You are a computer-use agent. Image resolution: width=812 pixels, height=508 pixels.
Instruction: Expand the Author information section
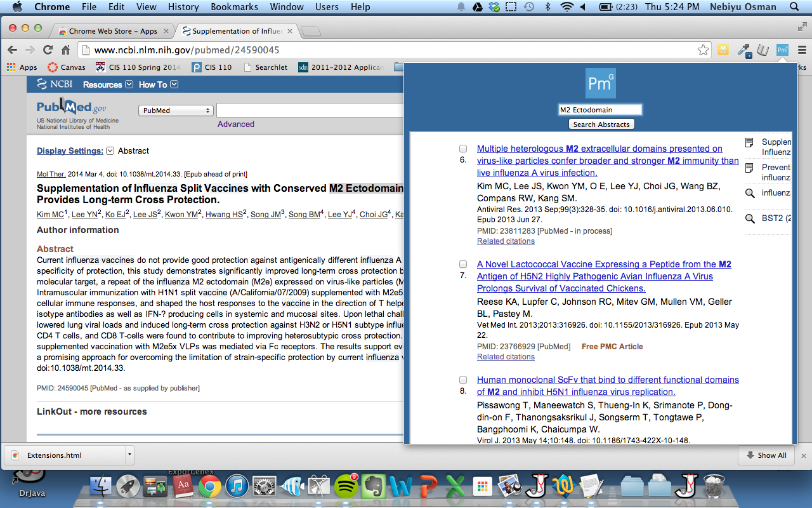click(78, 230)
